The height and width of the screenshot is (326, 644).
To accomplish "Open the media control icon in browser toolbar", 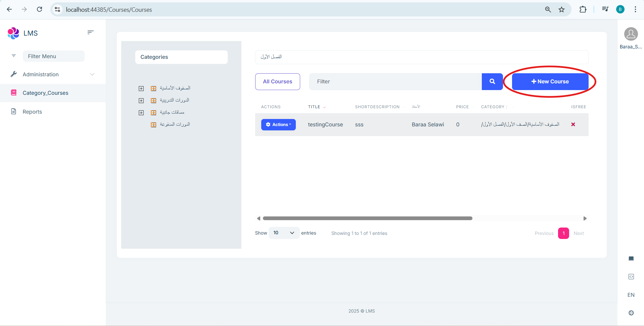I will (x=605, y=9).
